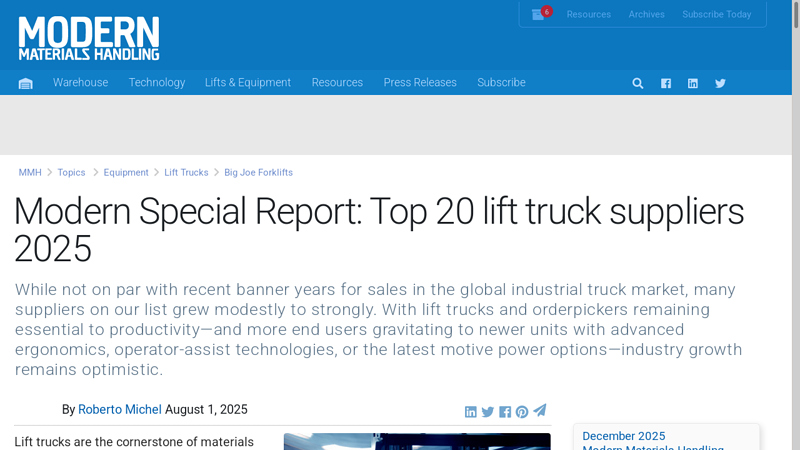
Task: Share article on Pinterest
Action: (x=522, y=412)
